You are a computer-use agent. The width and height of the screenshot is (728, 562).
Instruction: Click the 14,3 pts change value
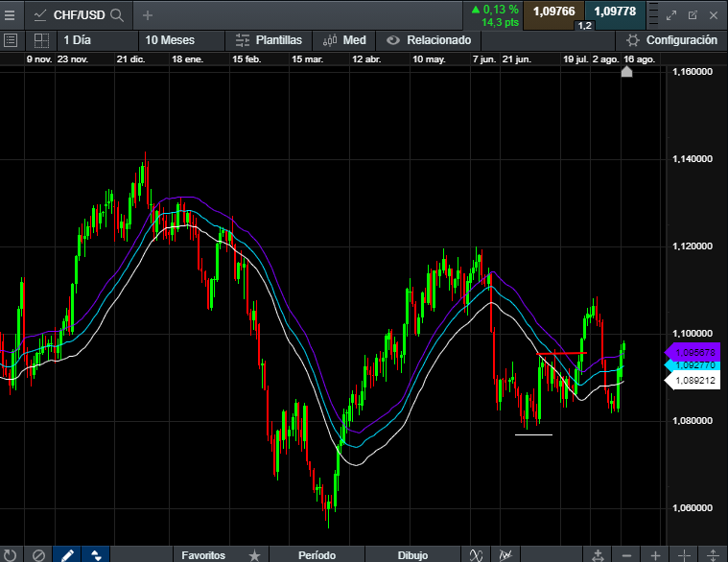[x=500, y=22]
